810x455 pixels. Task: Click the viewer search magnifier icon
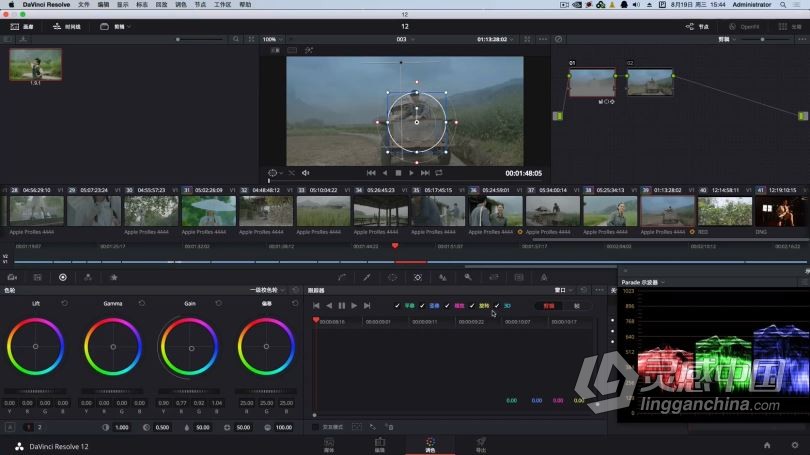coord(236,39)
